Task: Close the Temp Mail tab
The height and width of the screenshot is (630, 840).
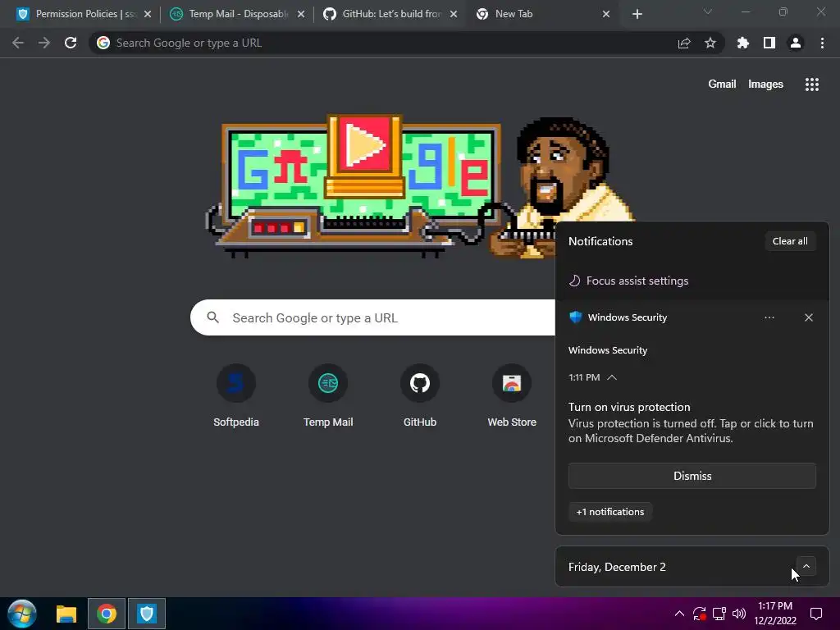Action: (x=300, y=14)
